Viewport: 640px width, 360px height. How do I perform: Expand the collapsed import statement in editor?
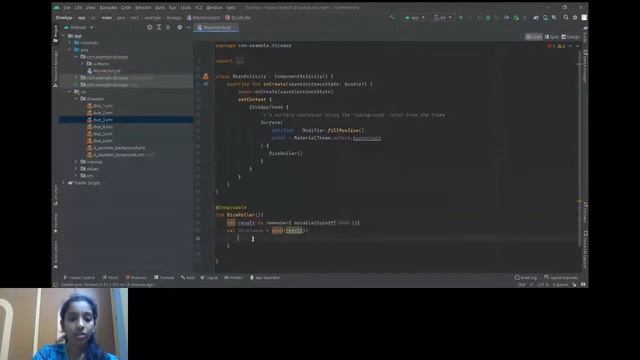(240, 61)
